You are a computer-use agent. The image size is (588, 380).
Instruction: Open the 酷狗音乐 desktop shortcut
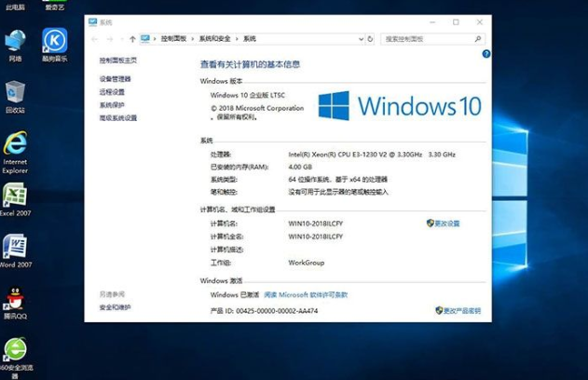55,42
